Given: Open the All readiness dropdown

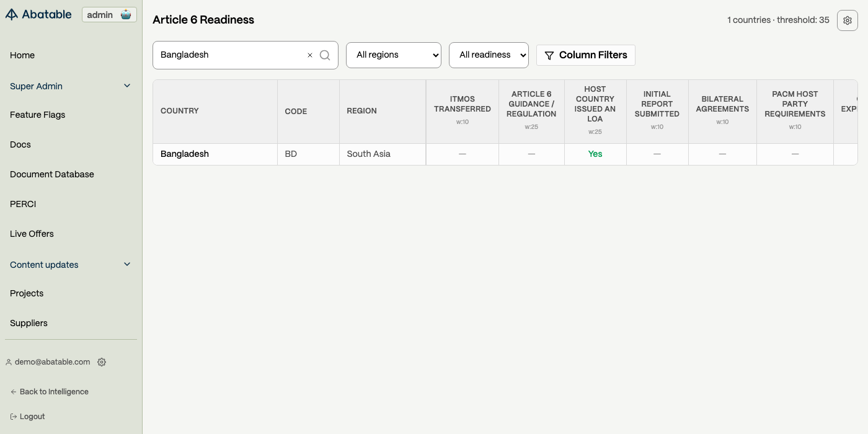Looking at the screenshot, I should tap(489, 55).
